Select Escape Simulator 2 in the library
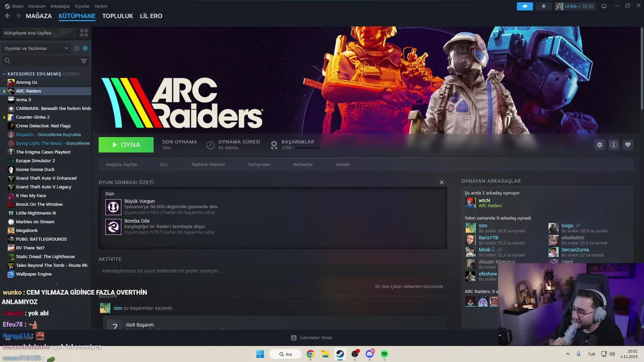This screenshot has width=644, height=362. point(35,161)
